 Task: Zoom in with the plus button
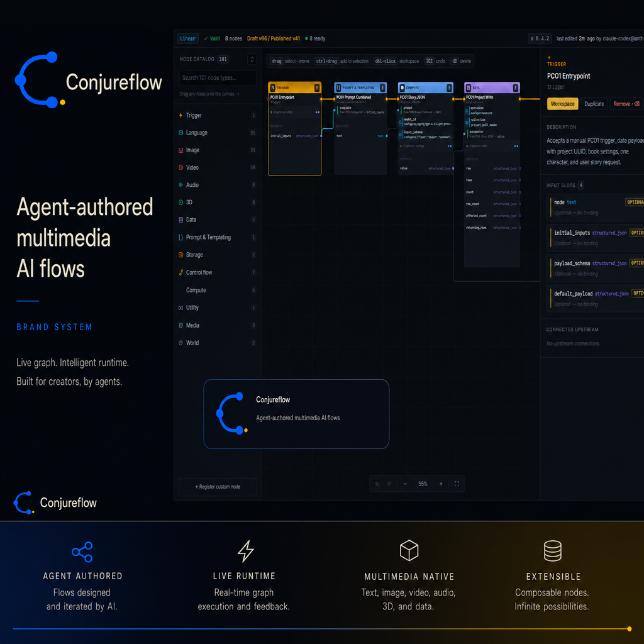[x=441, y=484]
